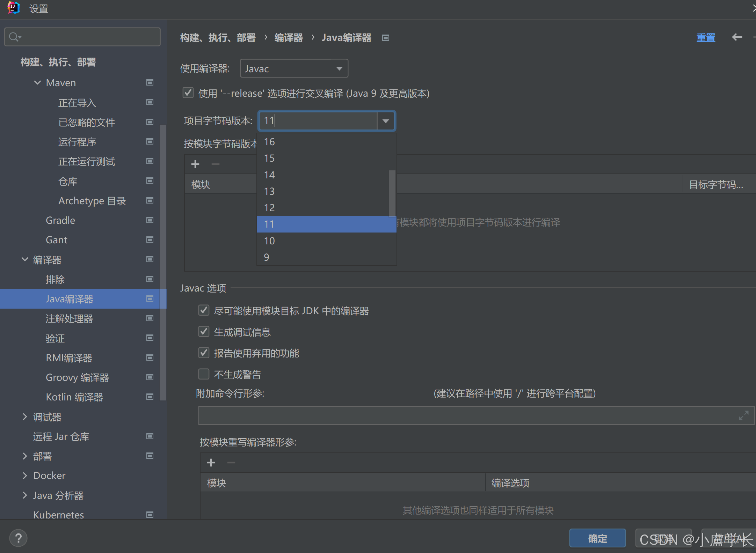Click the 重置 link
Image resolution: width=756 pixels, height=553 pixels.
tap(705, 37)
